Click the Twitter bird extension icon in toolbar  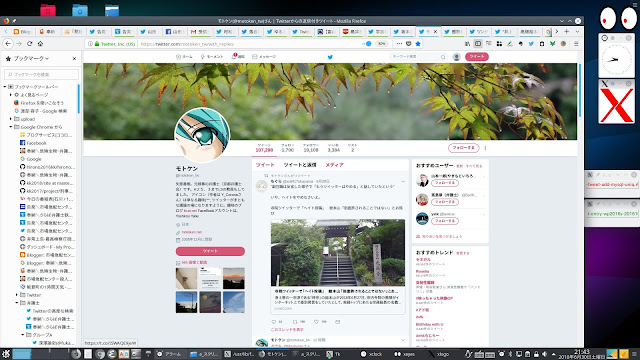coord(531,44)
